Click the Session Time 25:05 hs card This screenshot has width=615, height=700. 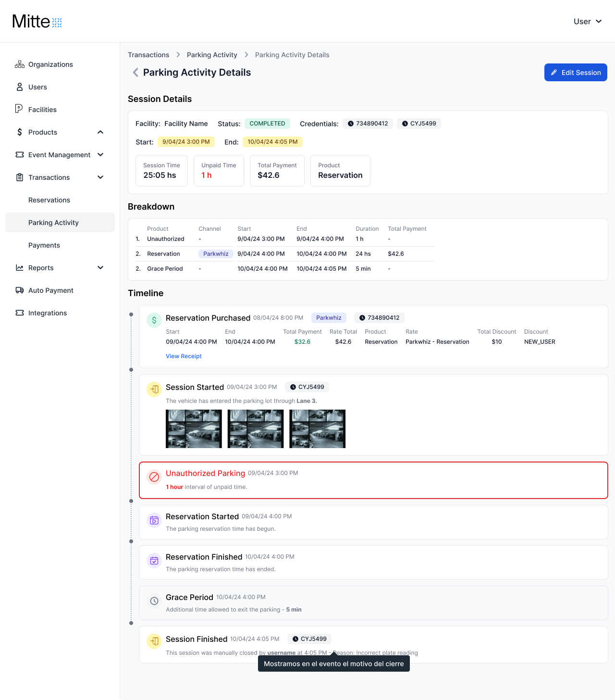pos(161,171)
